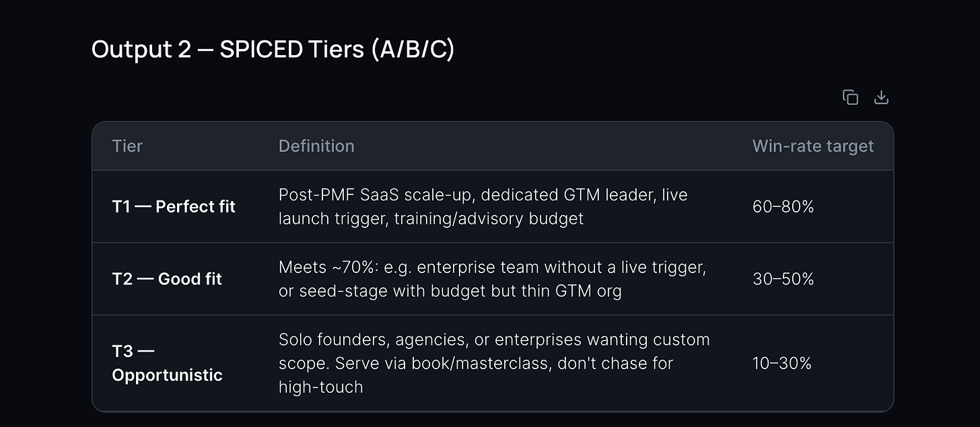Click the 60–80% win-rate value

(x=783, y=206)
